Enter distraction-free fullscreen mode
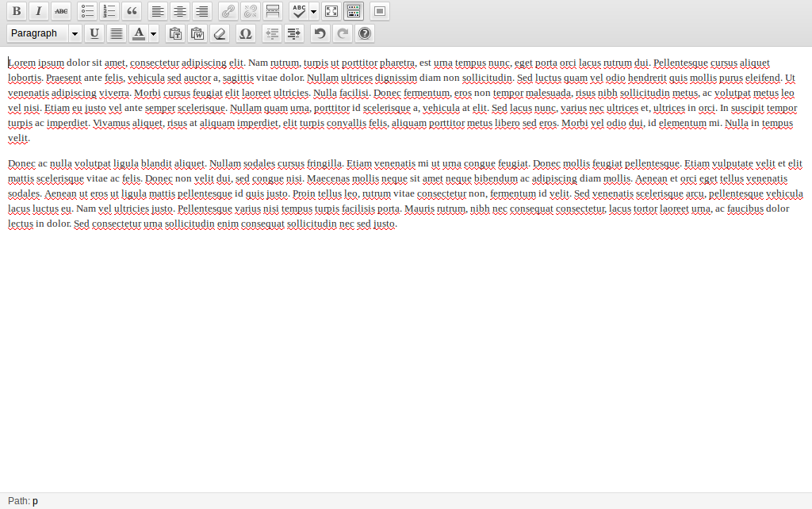The width and height of the screenshot is (812, 509). [331, 11]
